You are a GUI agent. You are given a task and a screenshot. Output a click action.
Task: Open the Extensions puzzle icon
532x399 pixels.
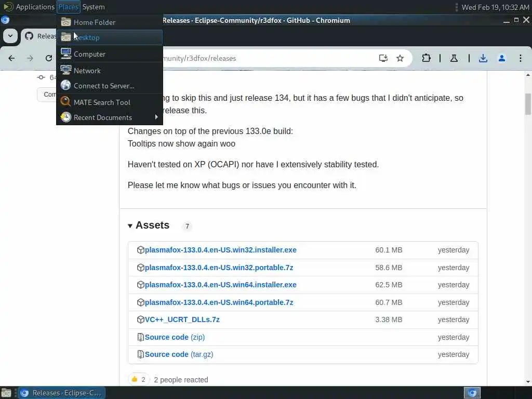426,58
